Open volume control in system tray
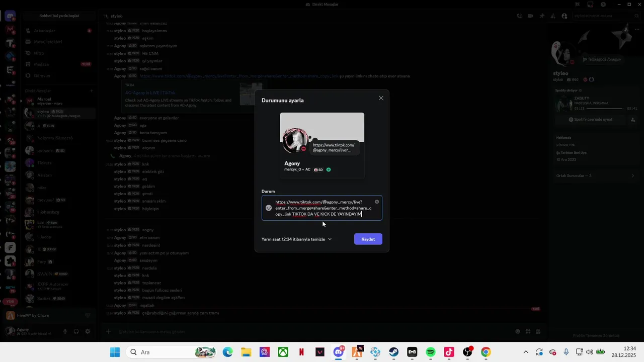This screenshot has height=362, width=644. tap(589, 352)
